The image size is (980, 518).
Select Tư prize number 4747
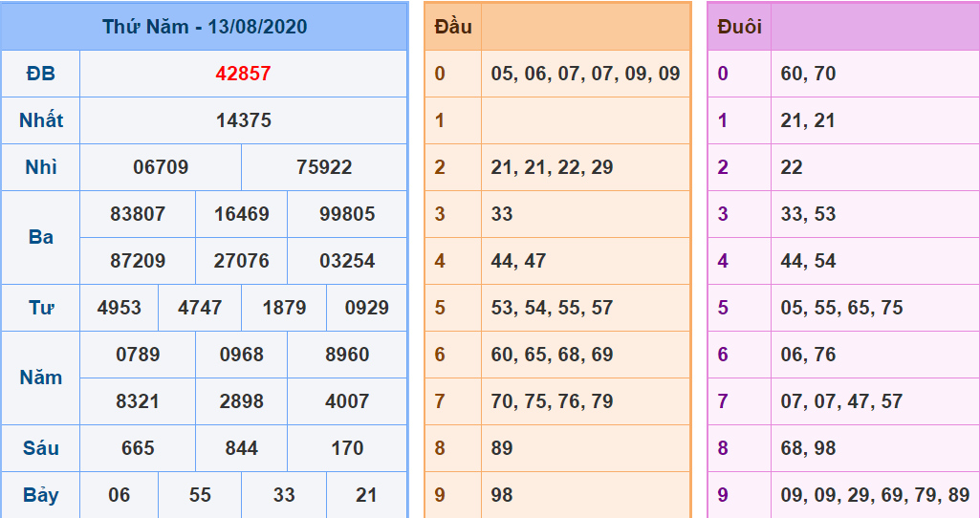click(199, 308)
